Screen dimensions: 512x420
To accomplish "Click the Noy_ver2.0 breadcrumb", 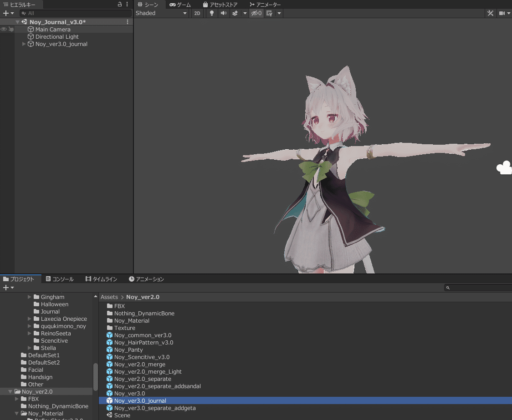I will coord(143,297).
